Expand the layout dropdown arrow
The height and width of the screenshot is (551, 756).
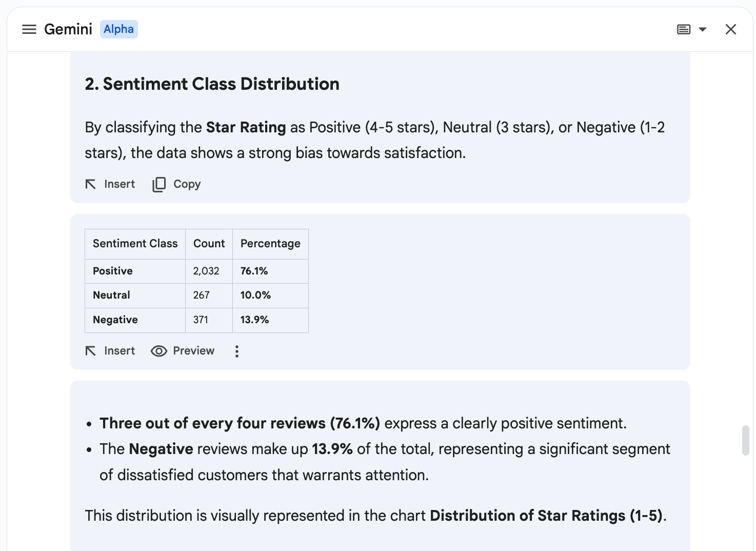(703, 29)
